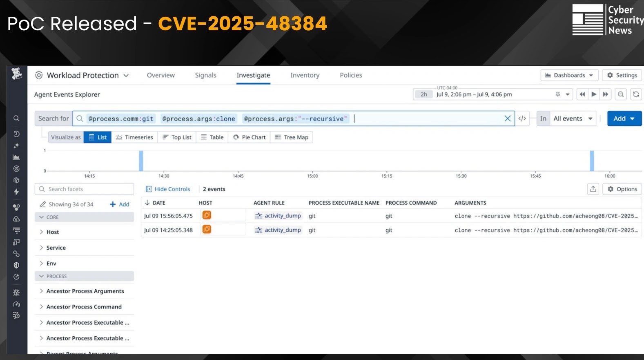Click the 2h time span chip
This screenshot has width=644, height=360.
[424, 94]
